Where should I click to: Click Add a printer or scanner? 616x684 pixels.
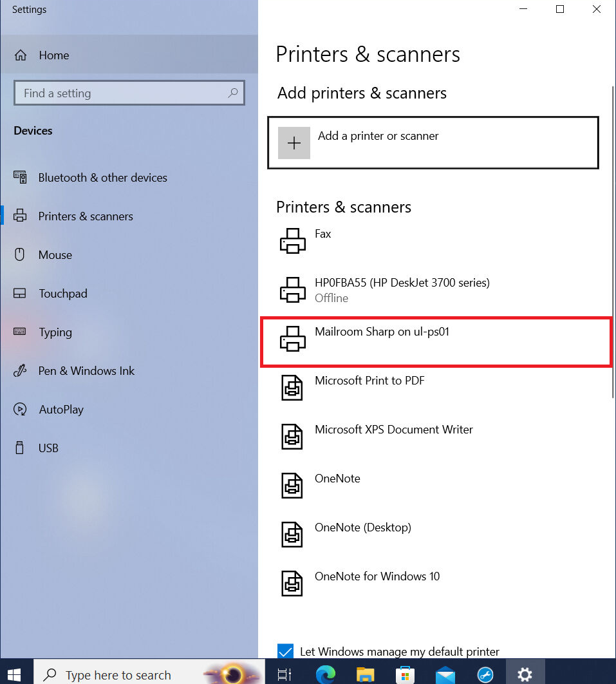(x=433, y=142)
